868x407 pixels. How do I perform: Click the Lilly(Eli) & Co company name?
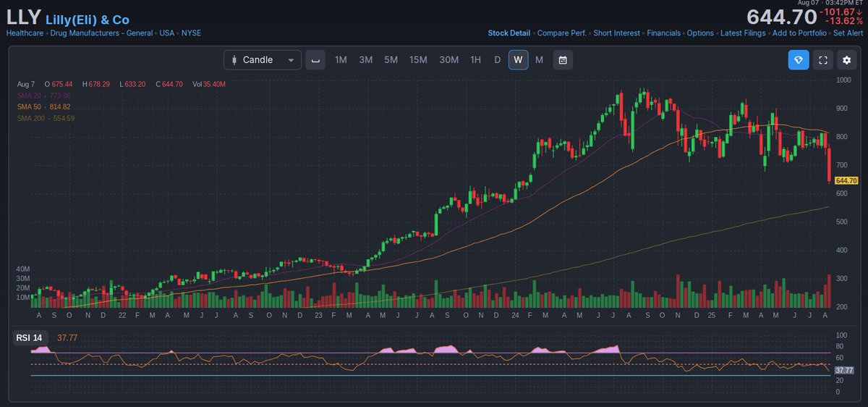88,20
